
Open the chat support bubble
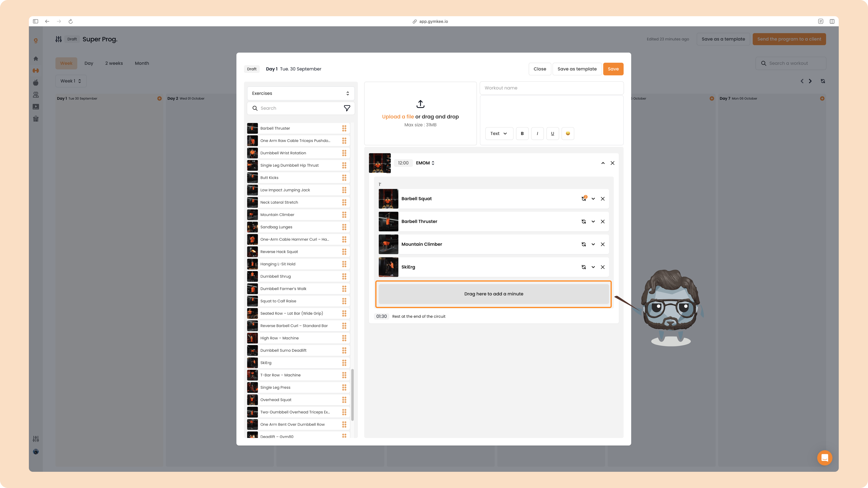[825, 458]
